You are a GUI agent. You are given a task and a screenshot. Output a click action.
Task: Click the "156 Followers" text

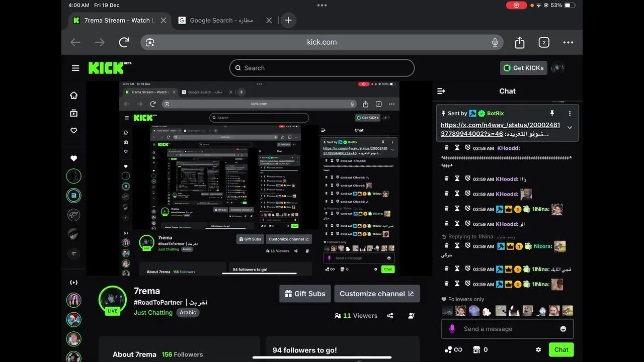click(x=182, y=354)
